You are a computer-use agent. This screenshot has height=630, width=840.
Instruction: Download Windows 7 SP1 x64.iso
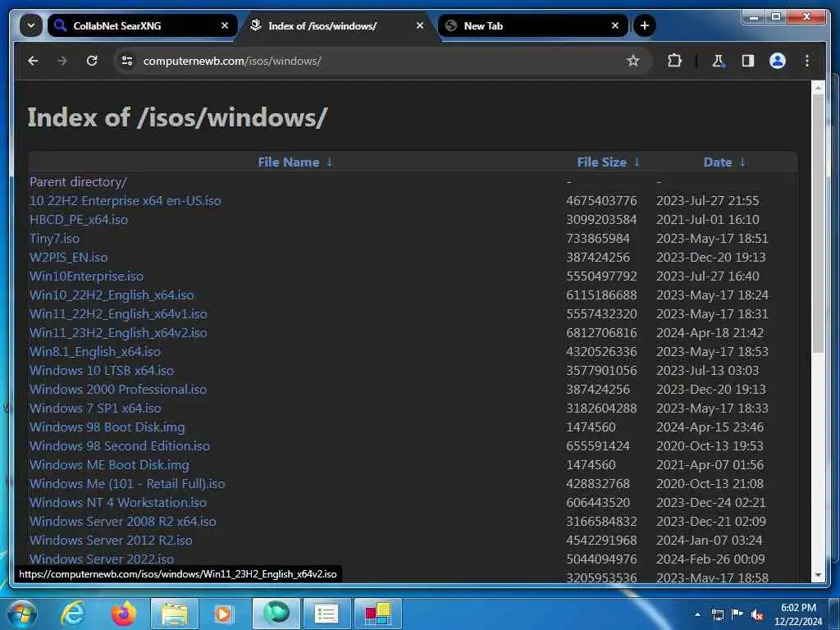tap(95, 409)
